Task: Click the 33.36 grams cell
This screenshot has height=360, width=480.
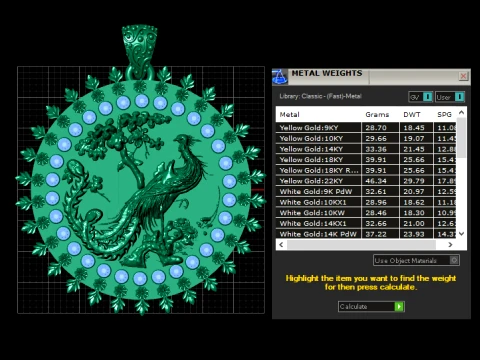Action: 380,149
